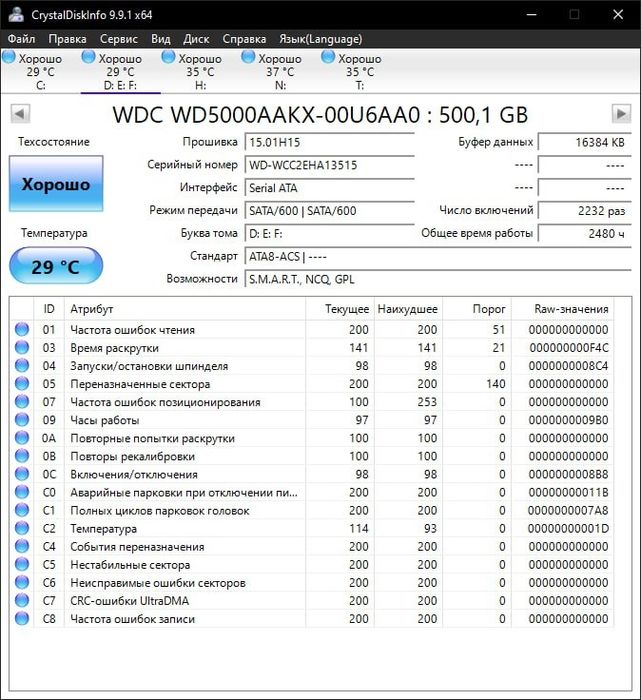Click the total hours field 2480 ч
Screen dimensions: 641x700
point(585,233)
